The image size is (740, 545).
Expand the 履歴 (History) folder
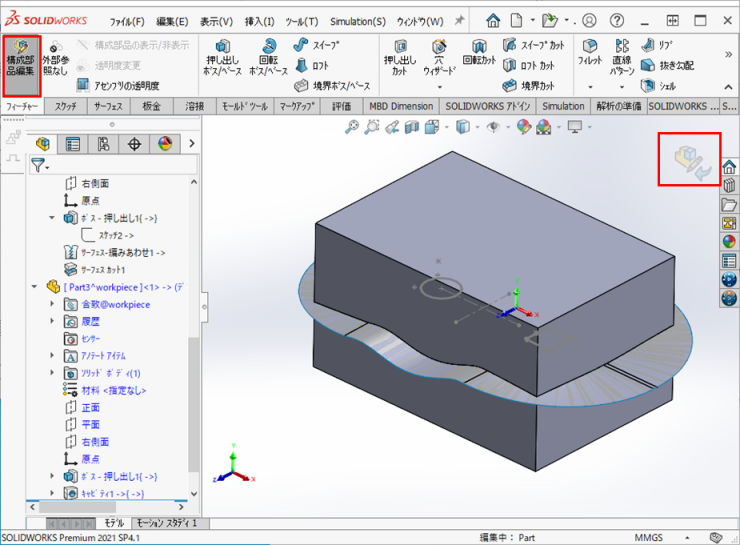pyautogui.click(x=52, y=321)
